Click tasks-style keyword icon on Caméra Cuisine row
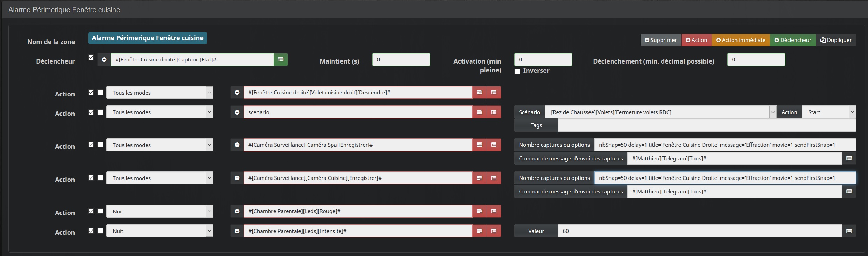This screenshot has width=868, height=256. (x=480, y=178)
